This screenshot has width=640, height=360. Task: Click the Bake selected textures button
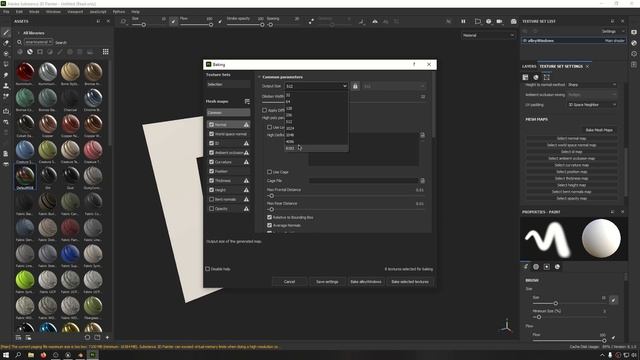(x=410, y=282)
